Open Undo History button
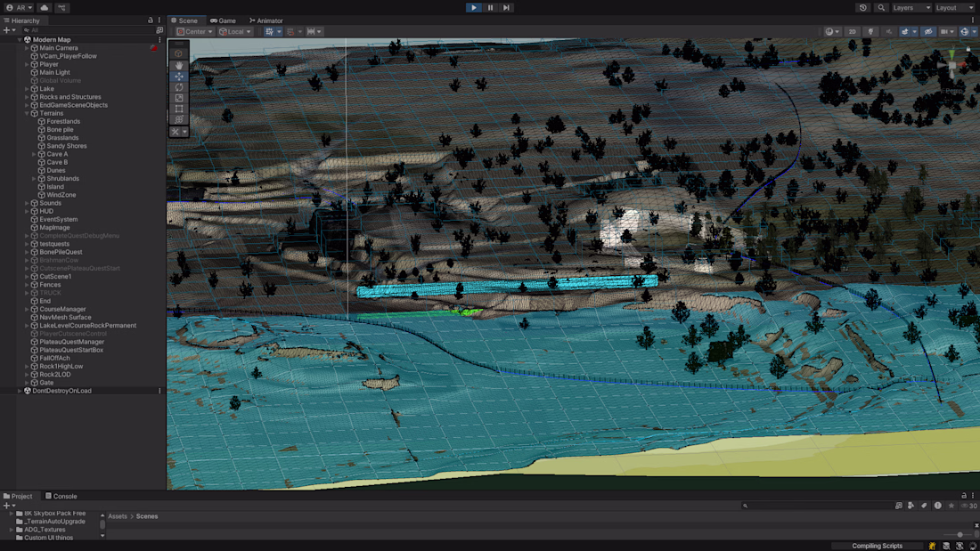 pyautogui.click(x=863, y=7)
